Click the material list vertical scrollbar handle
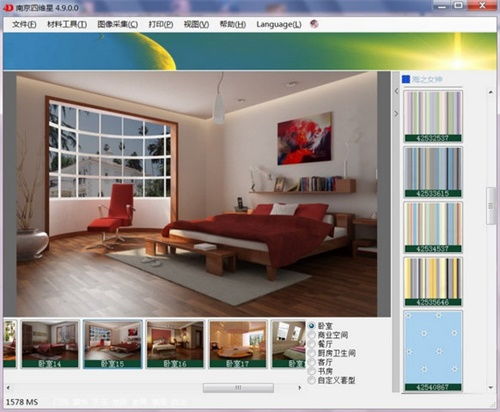Viewport: 500px width, 412px height. 491,206
